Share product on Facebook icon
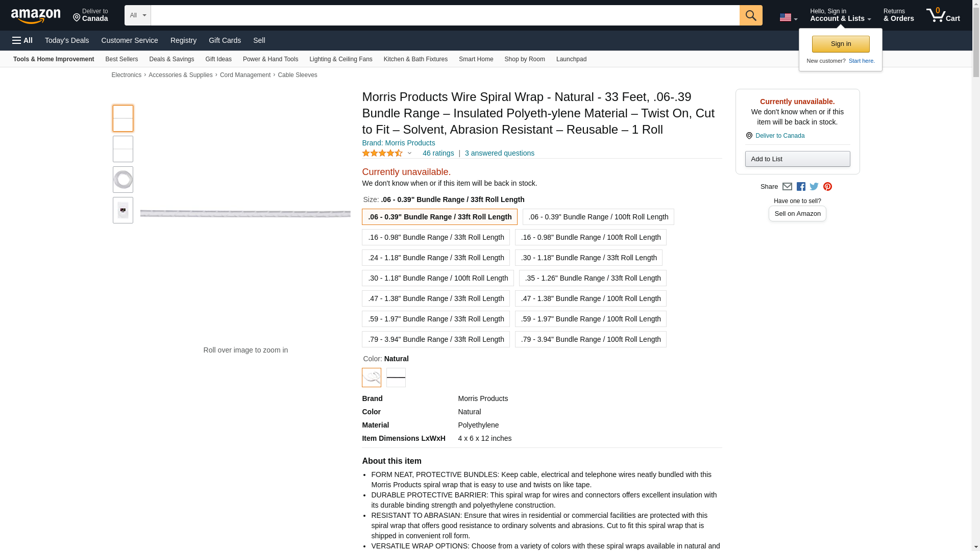The image size is (980, 551). click(801, 187)
